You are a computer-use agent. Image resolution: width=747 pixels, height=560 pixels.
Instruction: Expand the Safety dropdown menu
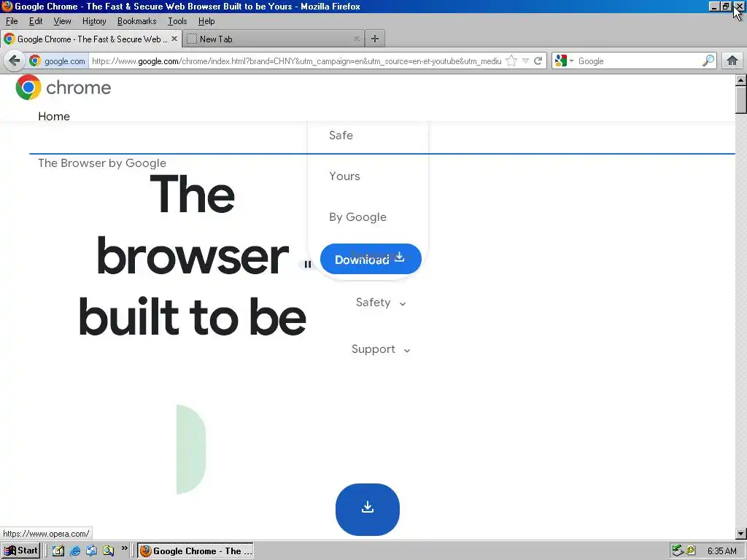coord(381,303)
